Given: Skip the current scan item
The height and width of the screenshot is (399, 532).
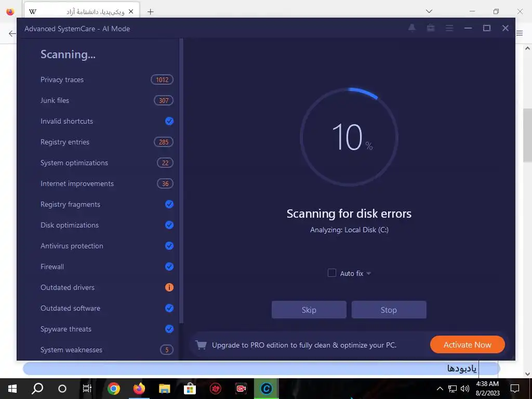Looking at the screenshot, I should tap(309, 310).
